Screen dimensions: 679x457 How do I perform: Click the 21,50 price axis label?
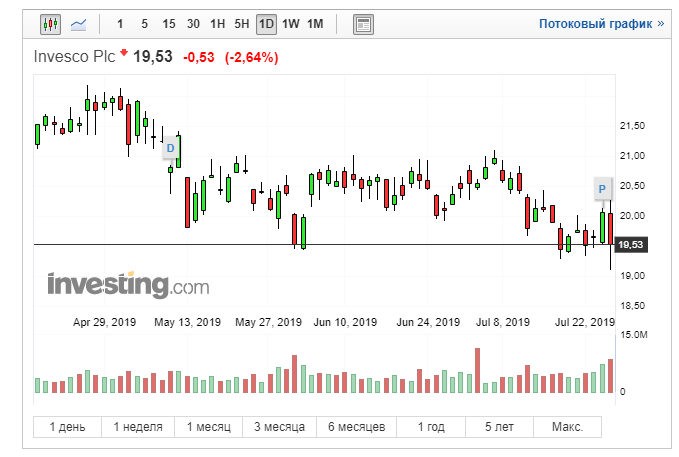click(x=632, y=126)
